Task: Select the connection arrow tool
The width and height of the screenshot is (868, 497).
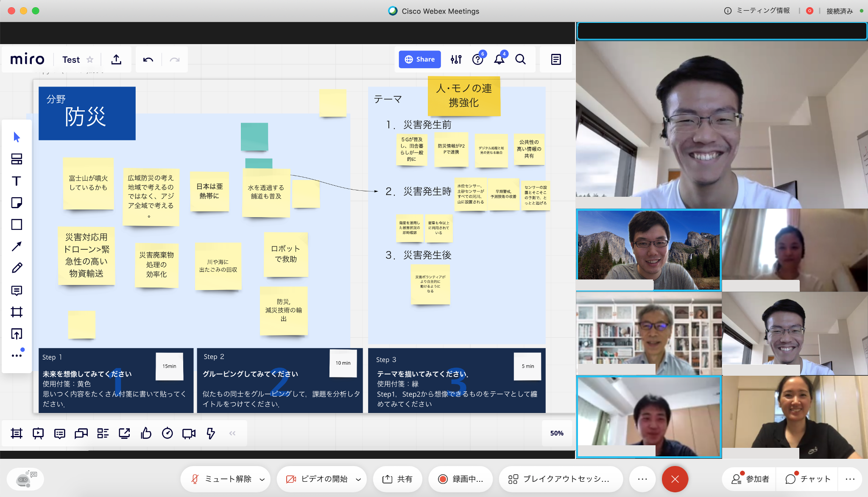Action: pos(17,246)
